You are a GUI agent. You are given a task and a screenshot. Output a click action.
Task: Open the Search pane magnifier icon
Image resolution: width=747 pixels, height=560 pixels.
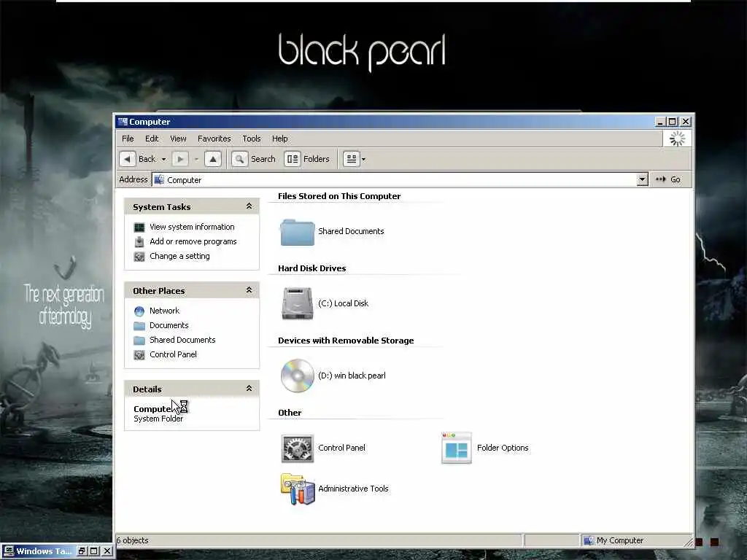coord(239,159)
